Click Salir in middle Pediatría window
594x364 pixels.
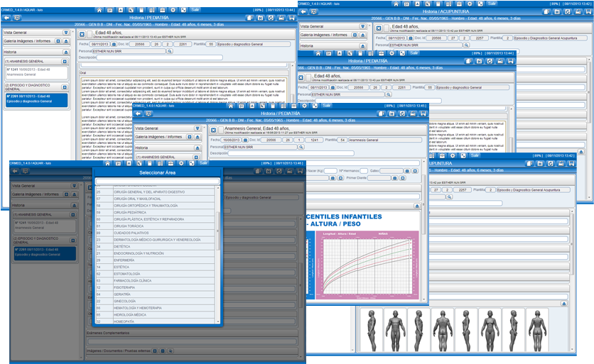414,53
